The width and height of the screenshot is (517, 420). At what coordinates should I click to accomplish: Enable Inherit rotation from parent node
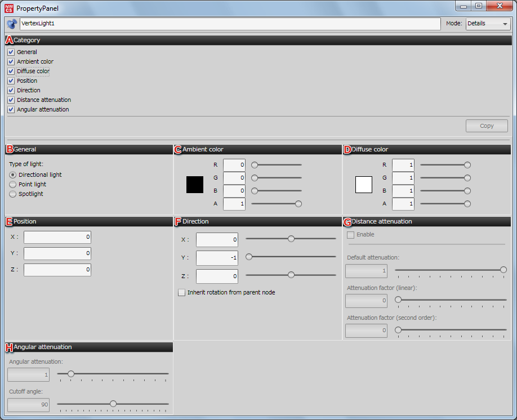tap(181, 293)
